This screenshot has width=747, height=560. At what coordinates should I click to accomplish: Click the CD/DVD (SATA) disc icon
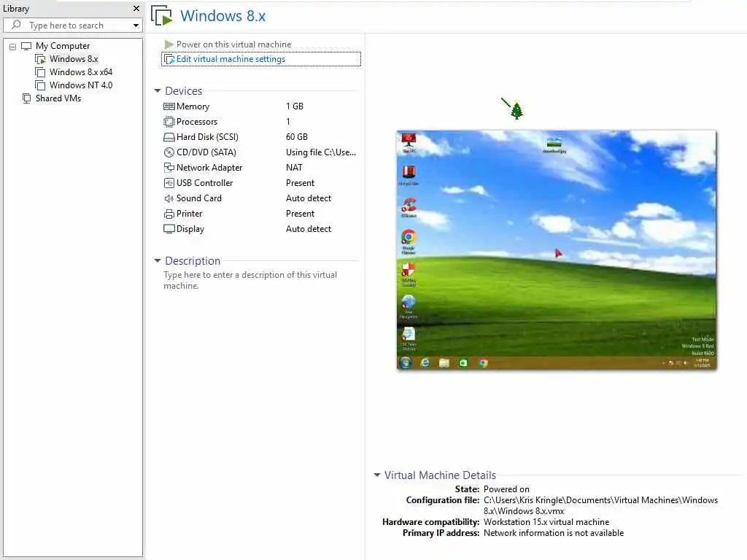point(169,152)
